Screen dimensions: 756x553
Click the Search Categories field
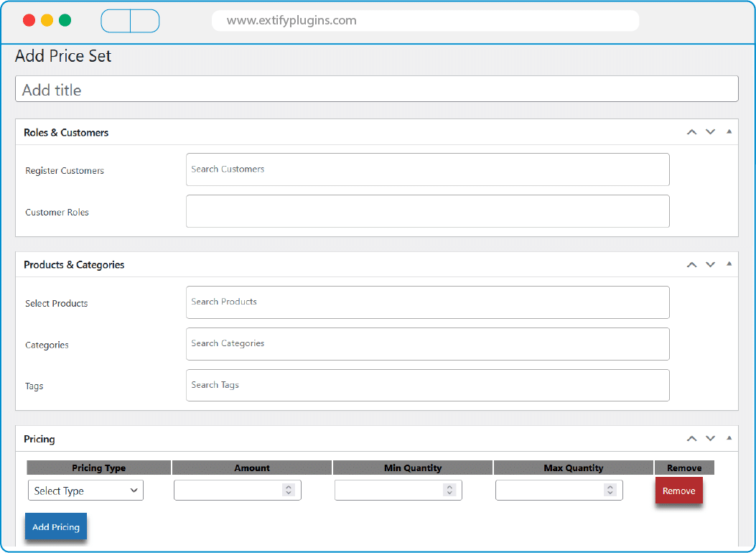pos(427,344)
